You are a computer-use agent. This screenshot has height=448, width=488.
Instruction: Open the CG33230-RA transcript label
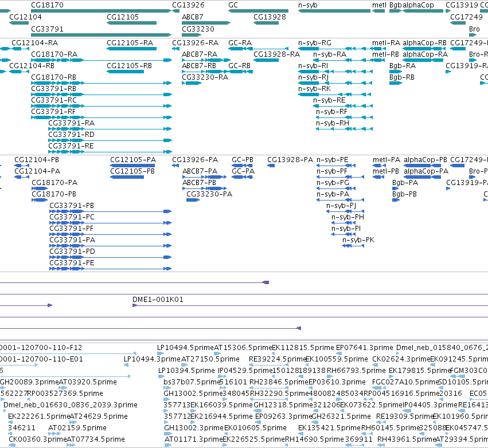coord(205,77)
